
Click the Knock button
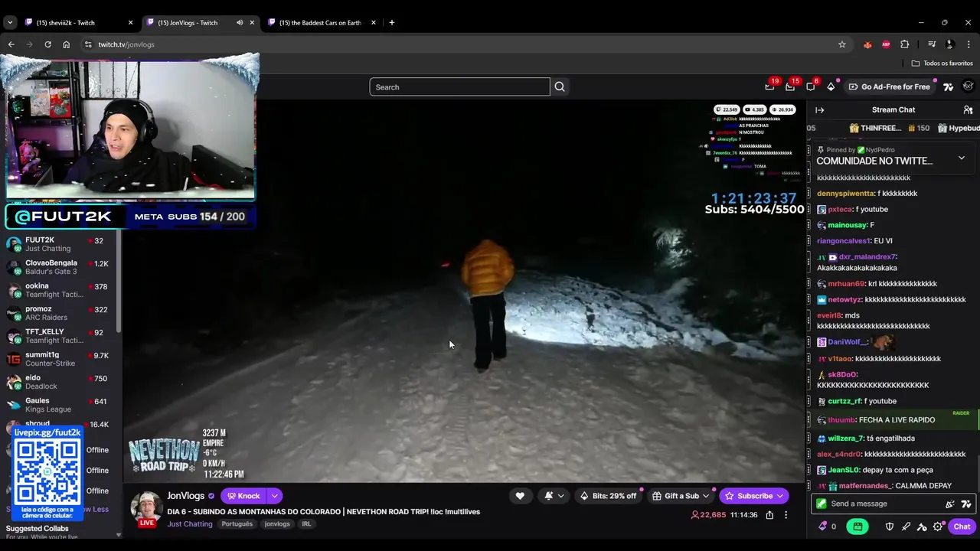click(243, 496)
